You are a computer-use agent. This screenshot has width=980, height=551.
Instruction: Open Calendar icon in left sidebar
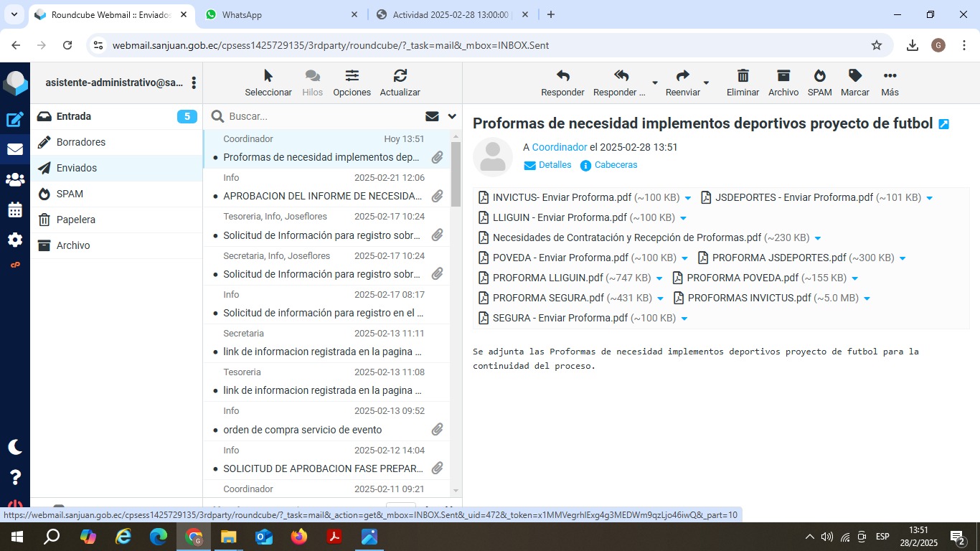point(15,210)
